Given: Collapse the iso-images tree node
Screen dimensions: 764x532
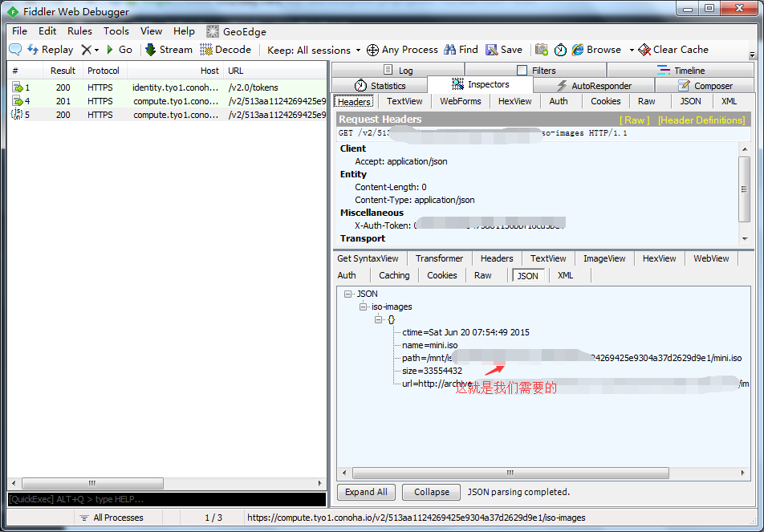Looking at the screenshot, I should pyautogui.click(x=363, y=307).
